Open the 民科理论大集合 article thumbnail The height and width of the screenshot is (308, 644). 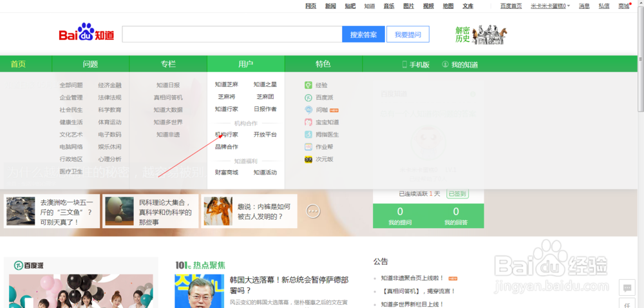120,211
